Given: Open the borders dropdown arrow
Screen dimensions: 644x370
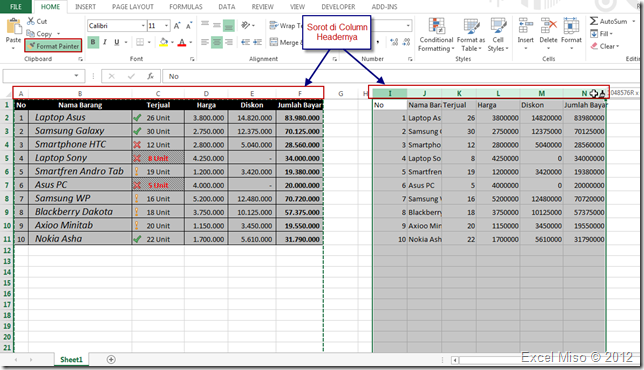Looking at the screenshot, I should 149,42.
